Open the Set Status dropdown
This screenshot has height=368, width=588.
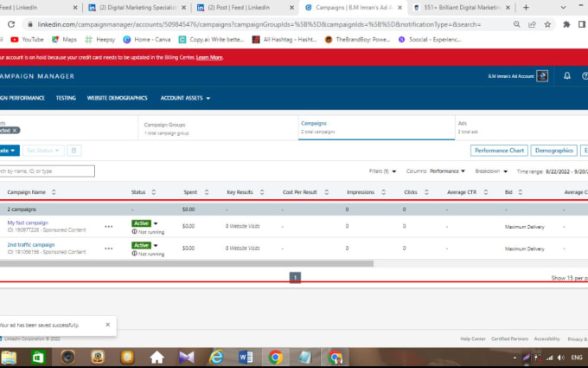tap(43, 151)
